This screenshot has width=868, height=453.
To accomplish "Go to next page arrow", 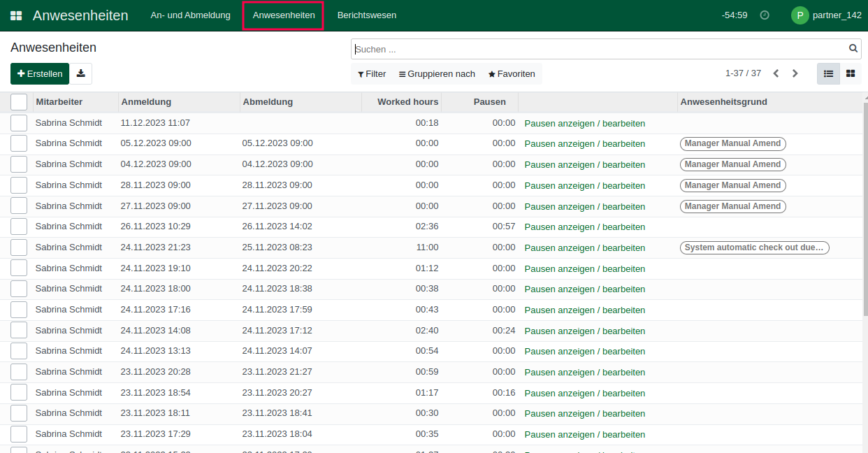I will pos(795,73).
